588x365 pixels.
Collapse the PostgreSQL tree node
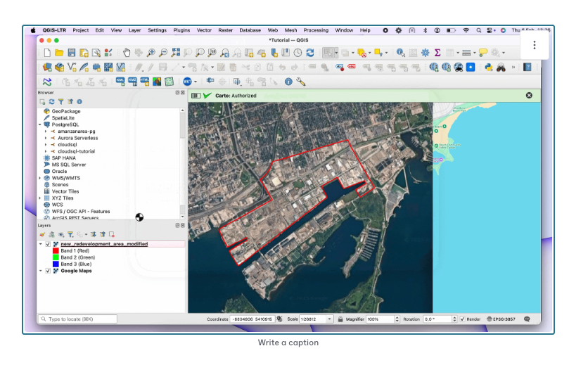point(40,124)
